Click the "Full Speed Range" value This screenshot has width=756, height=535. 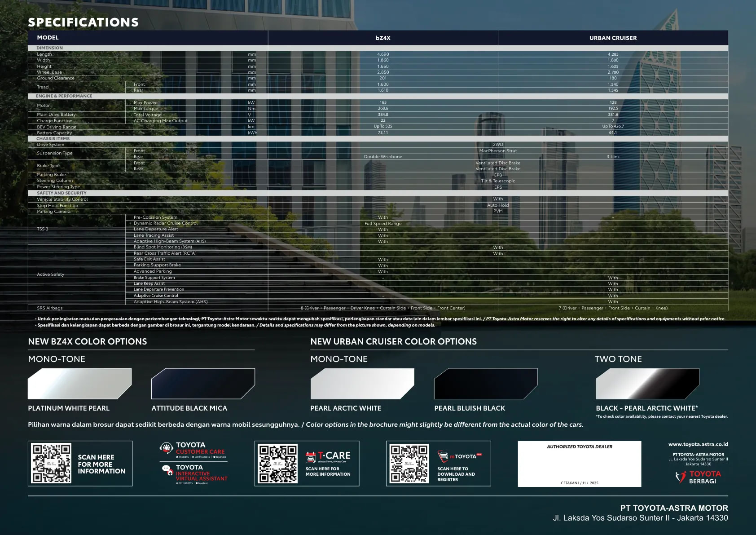coord(383,224)
